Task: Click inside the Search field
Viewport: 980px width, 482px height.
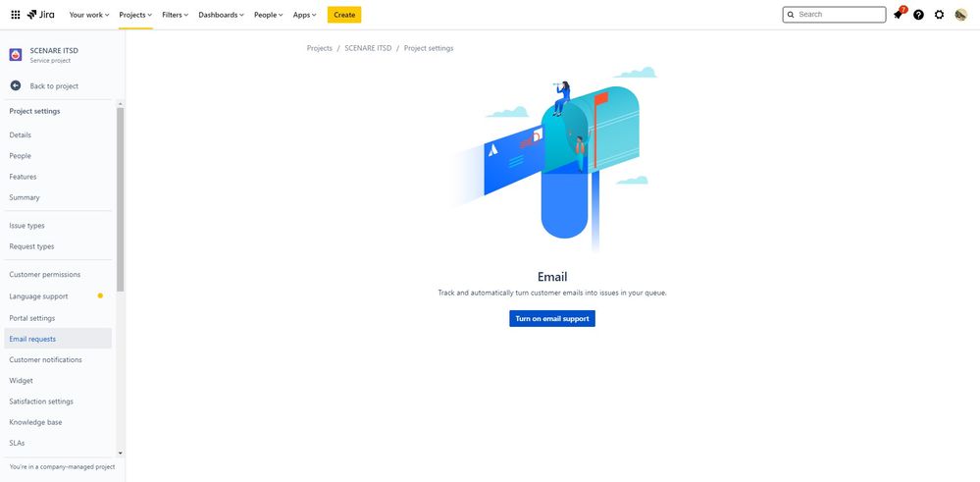Action: point(834,15)
